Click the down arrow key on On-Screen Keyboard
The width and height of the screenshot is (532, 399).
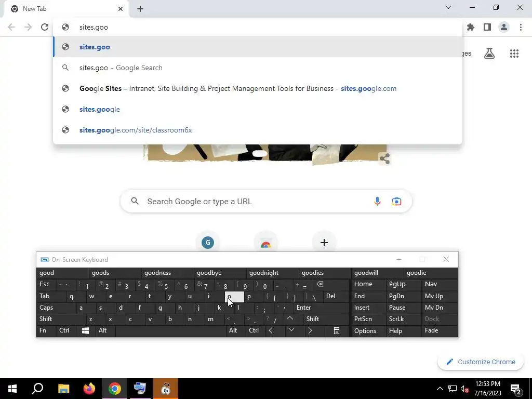click(291, 330)
